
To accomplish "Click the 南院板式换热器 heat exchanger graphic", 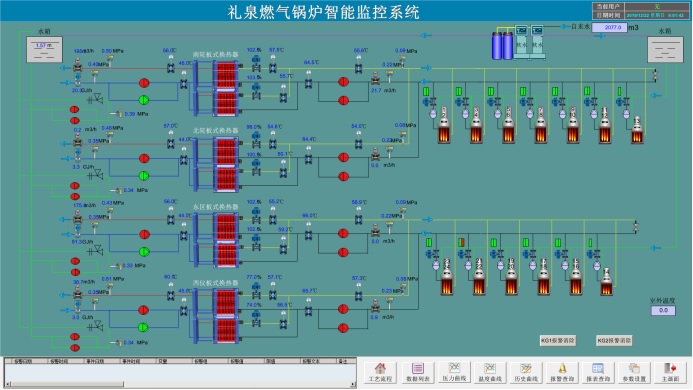I will click(217, 88).
